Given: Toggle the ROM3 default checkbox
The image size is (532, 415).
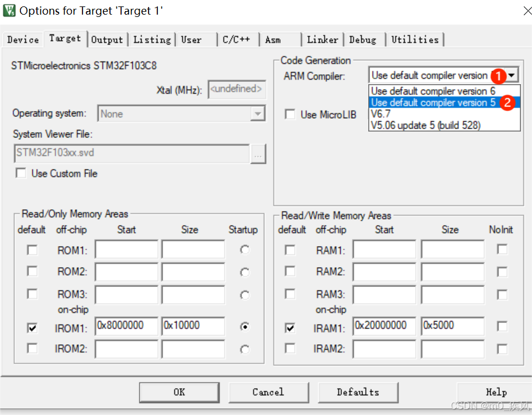Looking at the screenshot, I should click(x=32, y=293).
